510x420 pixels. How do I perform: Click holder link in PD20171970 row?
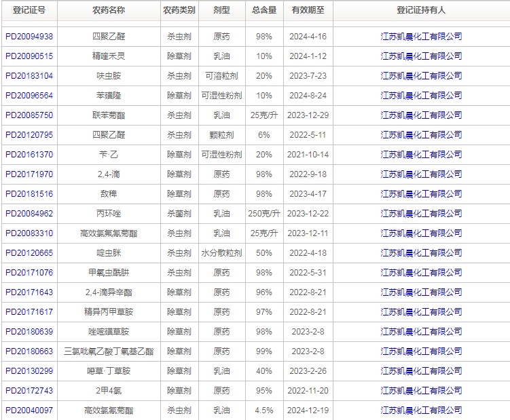pyautogui.click(x=421, y=174)
